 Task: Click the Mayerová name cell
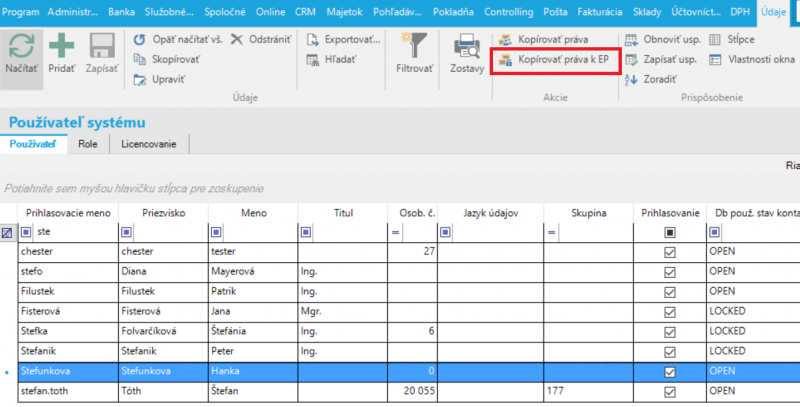[254, 272]
